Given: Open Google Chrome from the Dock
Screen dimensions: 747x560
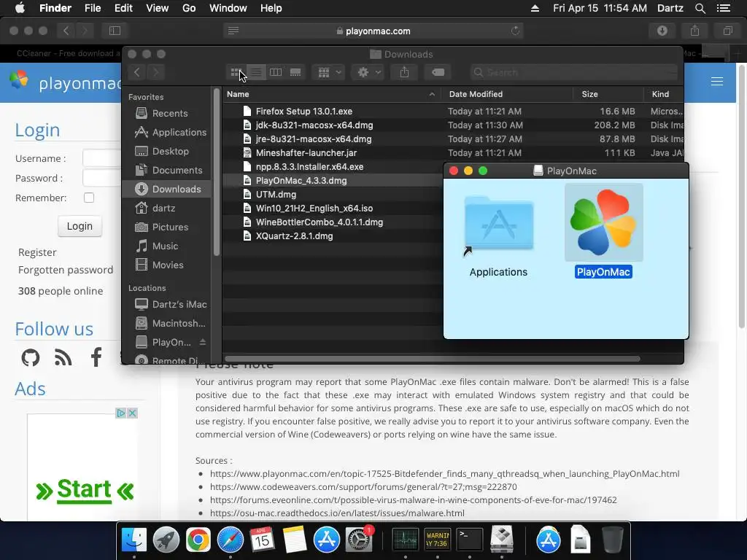Looking at the screenshot, I should (198, 540).
